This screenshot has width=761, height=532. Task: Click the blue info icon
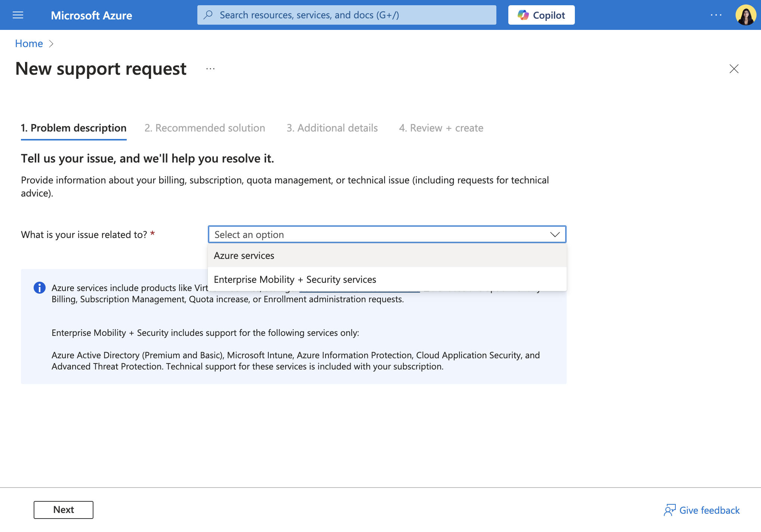point(40,288)
